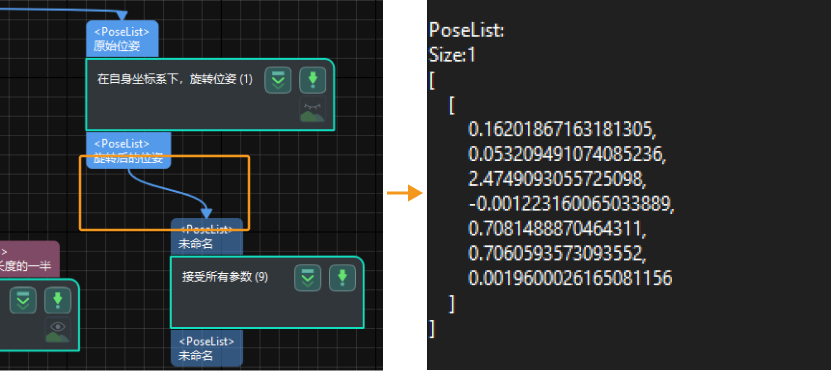The image size is (831, 371).
Task: Click the value 2.4749093055725098 in PoseList output
Action: click(558, 180)
